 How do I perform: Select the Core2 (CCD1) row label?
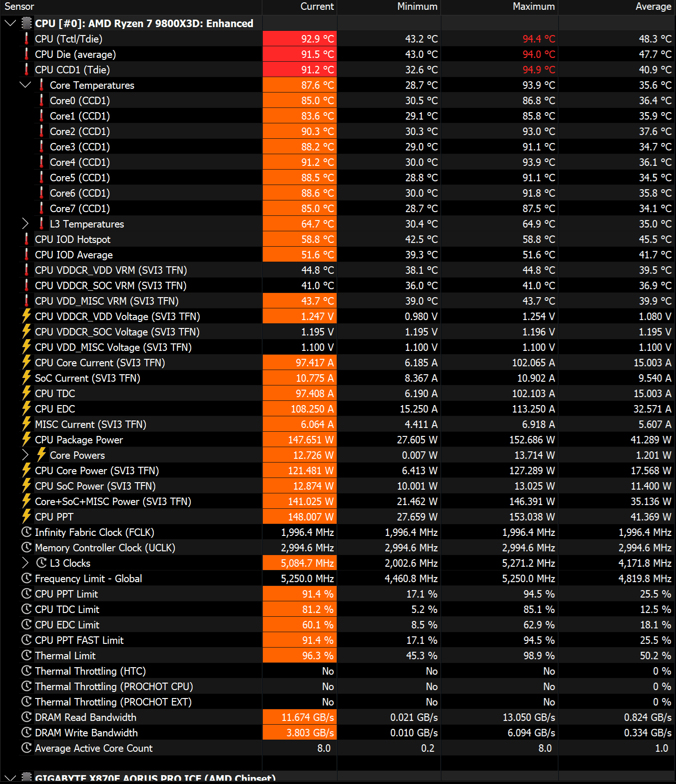tap(80, 131)
